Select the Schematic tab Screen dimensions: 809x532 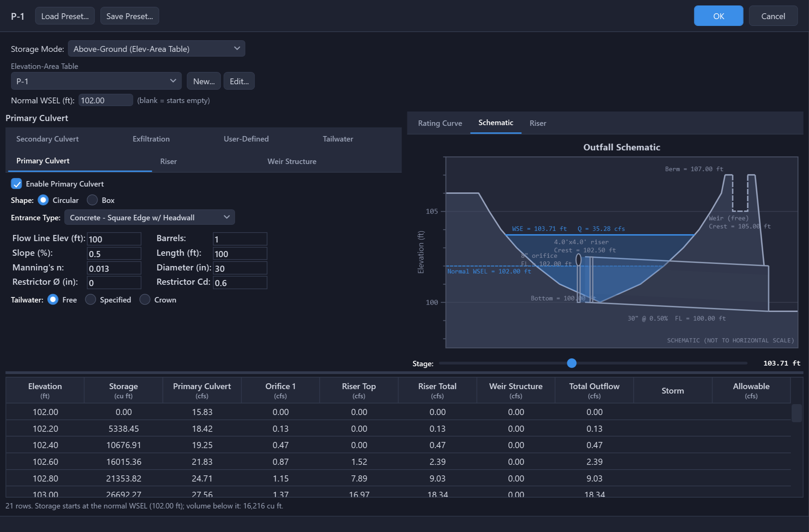coord(495,123)
